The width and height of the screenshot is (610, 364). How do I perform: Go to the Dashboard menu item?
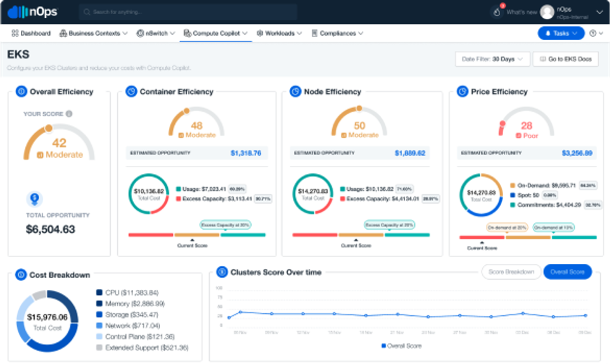click(x=31, y=33)
